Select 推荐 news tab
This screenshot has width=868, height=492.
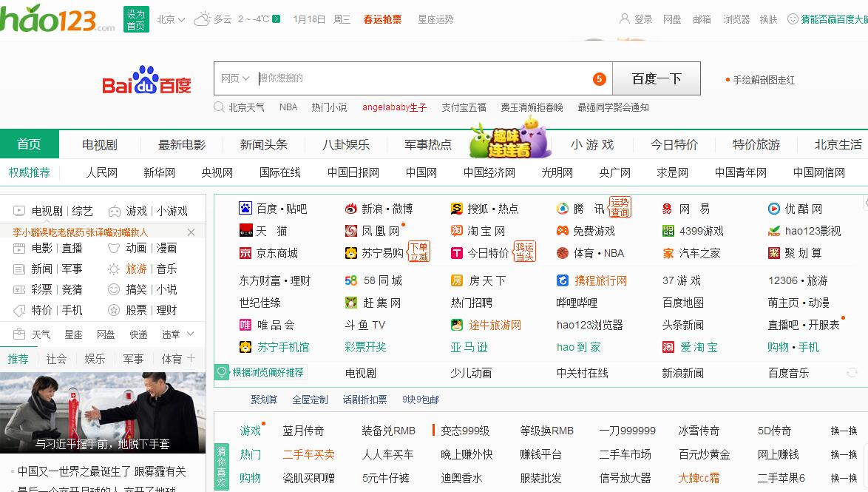(18, 359)
